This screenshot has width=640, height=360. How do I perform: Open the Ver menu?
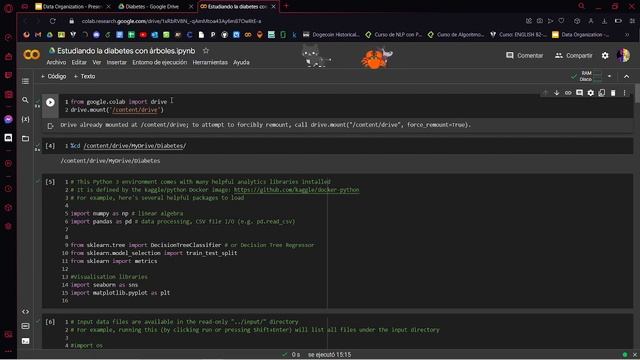coord(97,62)
